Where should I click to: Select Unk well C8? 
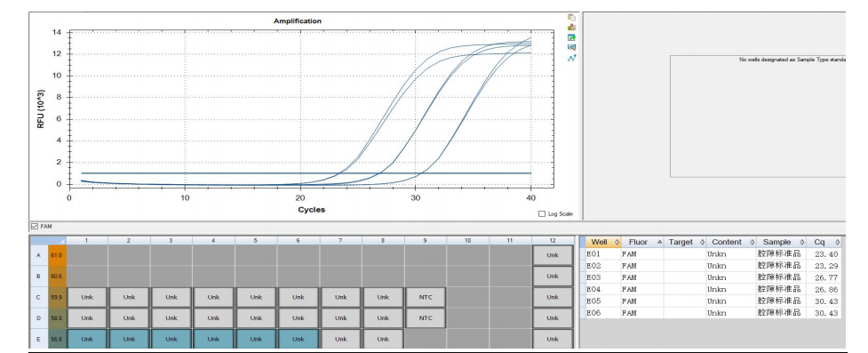click(x=383, y=297)
